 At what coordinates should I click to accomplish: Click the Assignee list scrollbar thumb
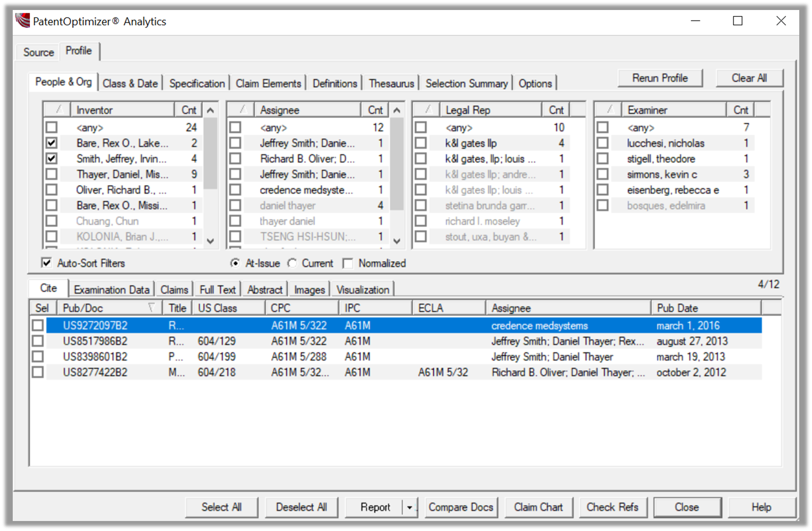(397, 164)
